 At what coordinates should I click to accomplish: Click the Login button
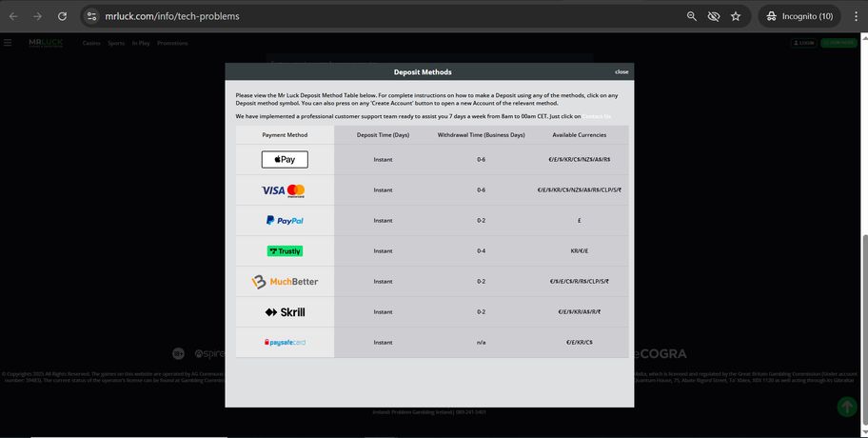(804, 43)
